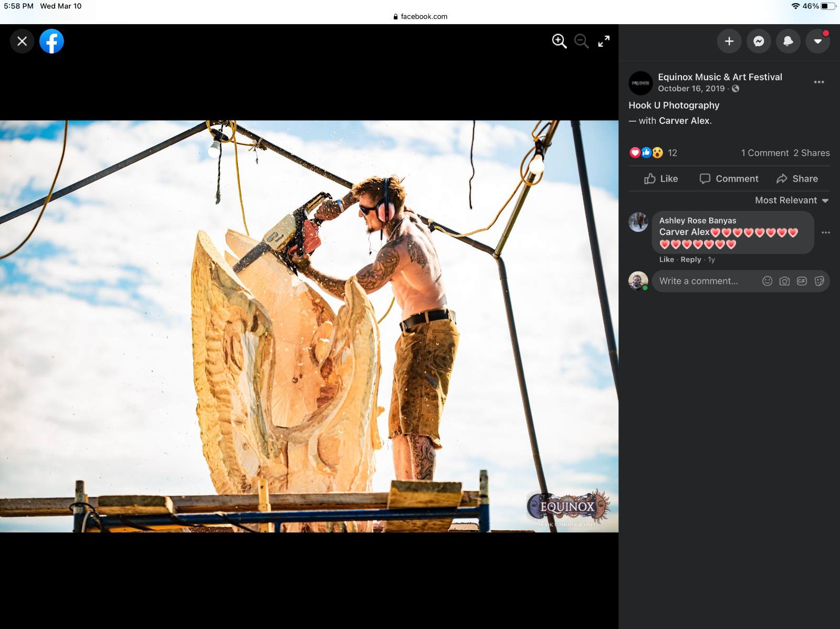Enter fullscreen photo view
This screenshot has height=629, width=840.
pyautogui.click(x=604, y=41)
